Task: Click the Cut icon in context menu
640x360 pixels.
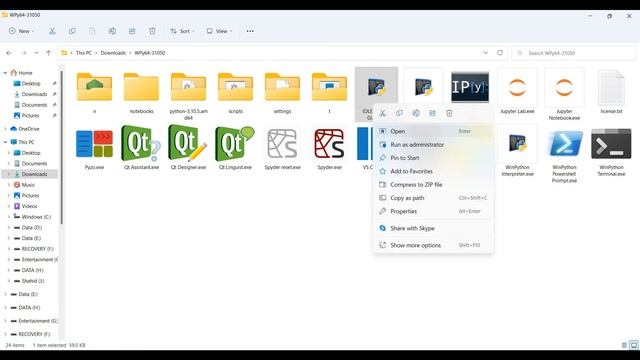Action: [382, 113]
